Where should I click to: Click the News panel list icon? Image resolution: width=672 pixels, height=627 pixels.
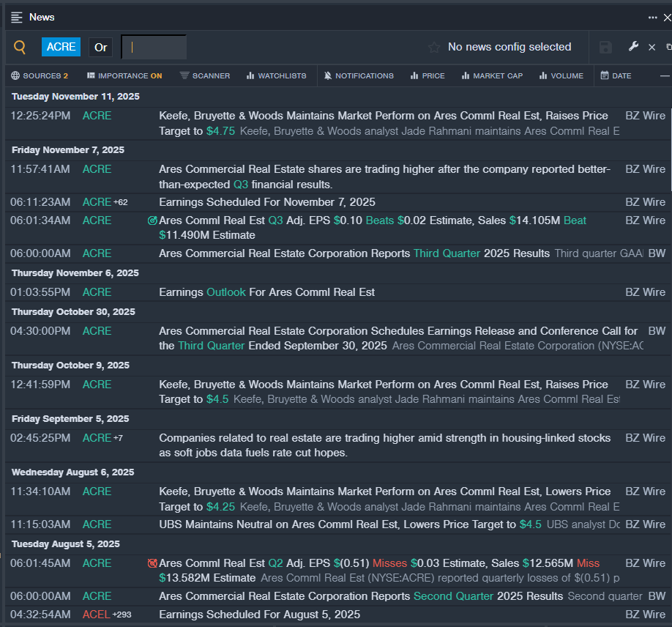pyautogui.click(x=17, y=17)
